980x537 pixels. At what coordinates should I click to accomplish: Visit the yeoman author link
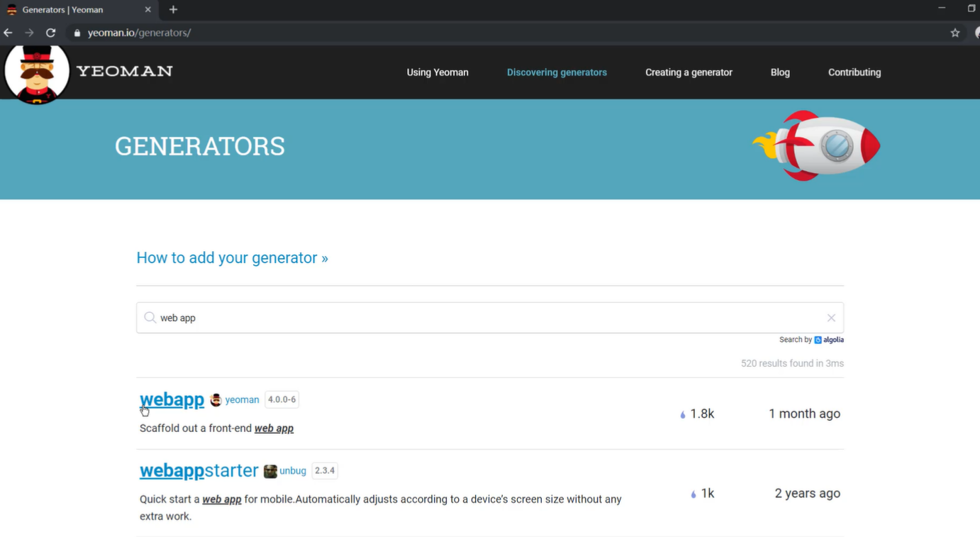[242, 400]
